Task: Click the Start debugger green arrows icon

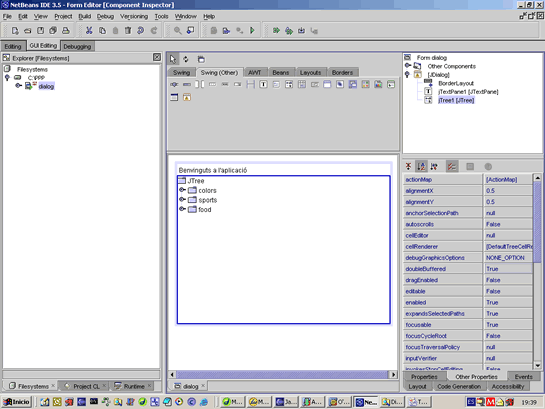Action: click(276, 31)
